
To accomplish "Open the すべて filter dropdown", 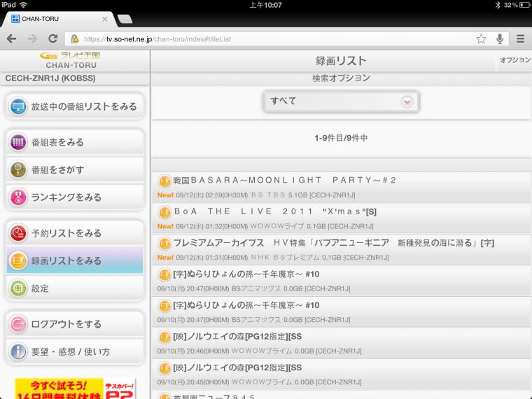I will 341,101.
